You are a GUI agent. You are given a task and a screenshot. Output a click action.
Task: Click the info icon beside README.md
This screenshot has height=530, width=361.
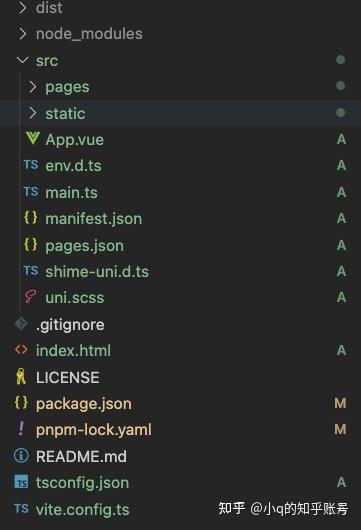pyautogui.click(x=21, y=456)
